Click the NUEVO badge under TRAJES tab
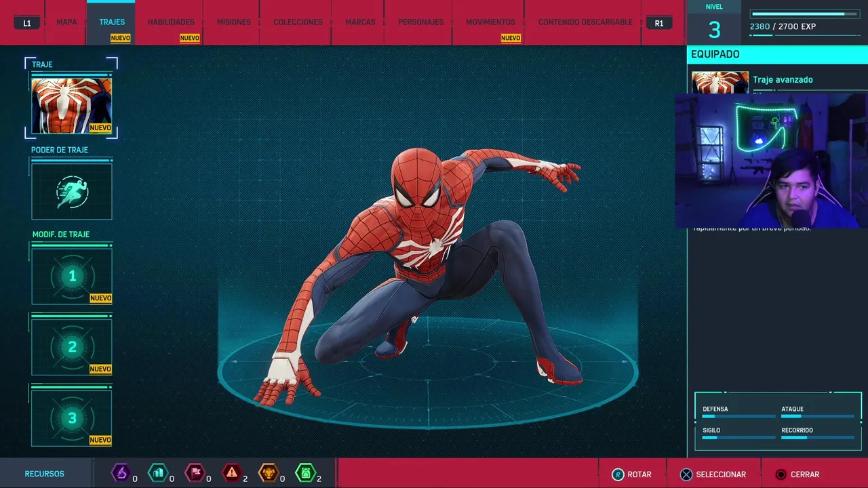This screenshot has width=868, height=488. 121,38
